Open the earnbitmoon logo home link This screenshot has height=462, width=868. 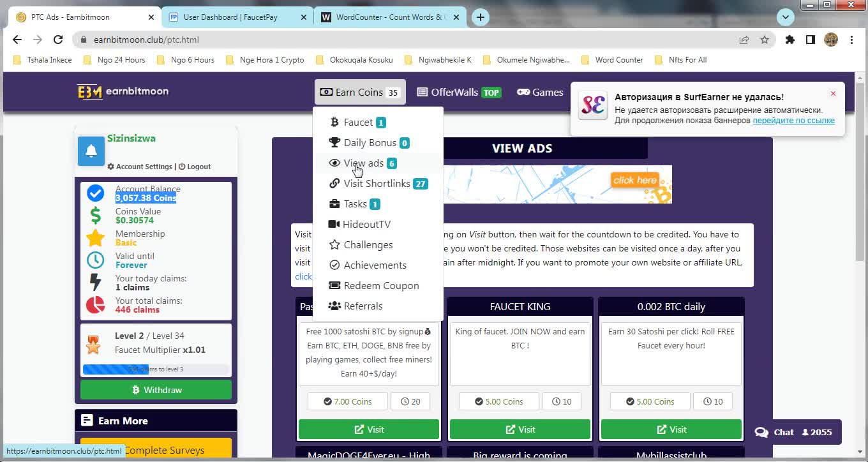click(x=123, y=91)
